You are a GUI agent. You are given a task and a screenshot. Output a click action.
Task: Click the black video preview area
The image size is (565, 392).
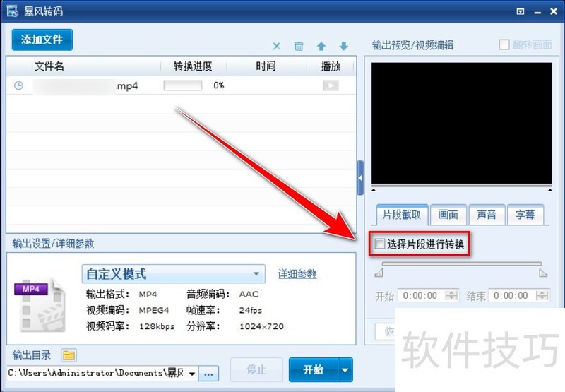(x=462, y=123)
